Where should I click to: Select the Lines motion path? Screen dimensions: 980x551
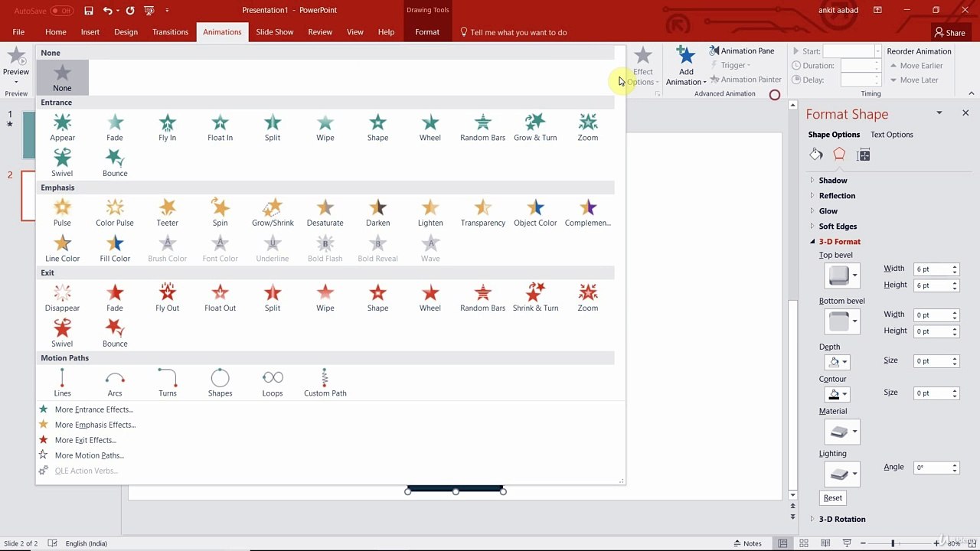(62, 383)
